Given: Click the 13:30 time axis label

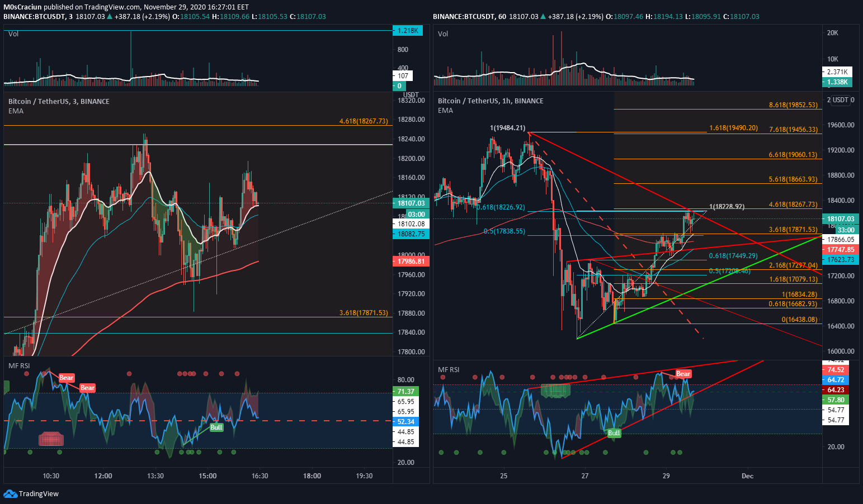Looking at the screenshot, I should point(155,476).
